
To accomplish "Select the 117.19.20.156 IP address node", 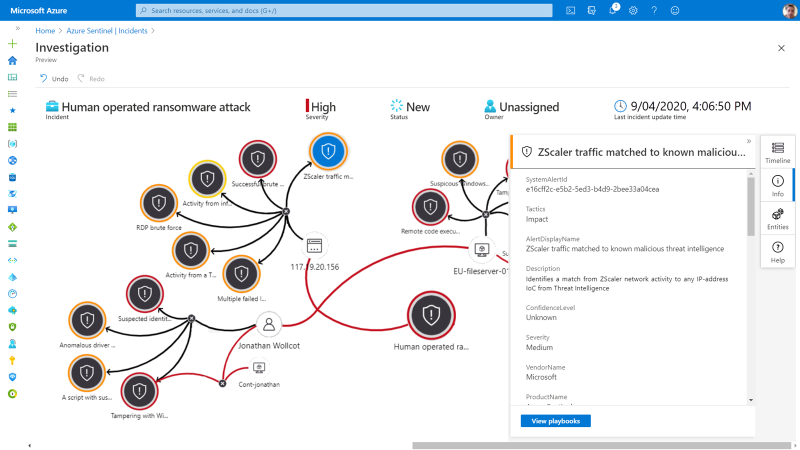I will click(x=315, y=245).
